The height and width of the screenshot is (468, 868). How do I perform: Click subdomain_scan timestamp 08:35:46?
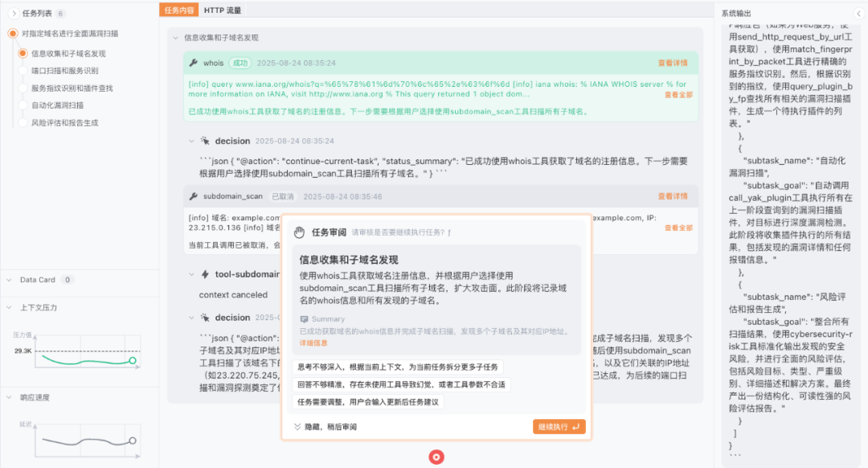click(342, 197)
